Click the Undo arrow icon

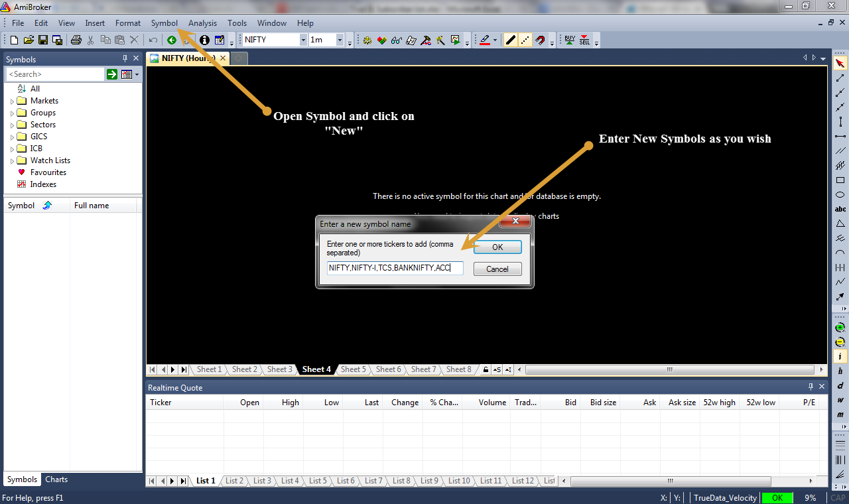[x=153, y=40]
